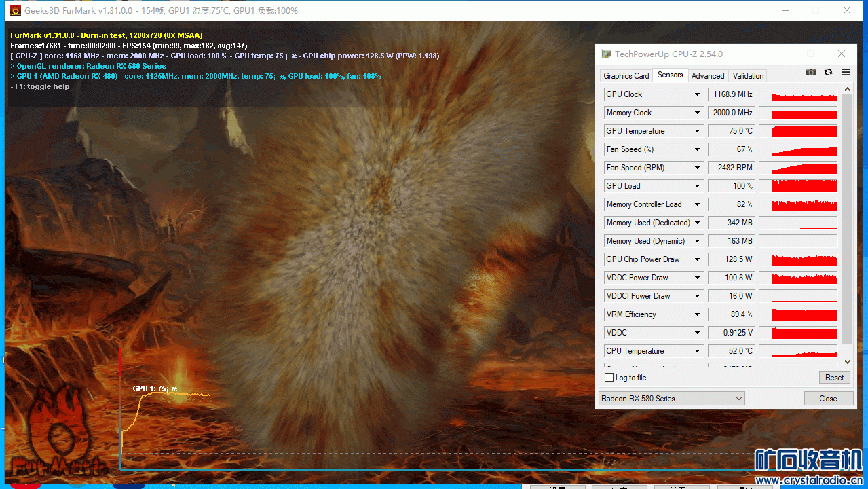Click the Memory Controller Load history graph

798,204
